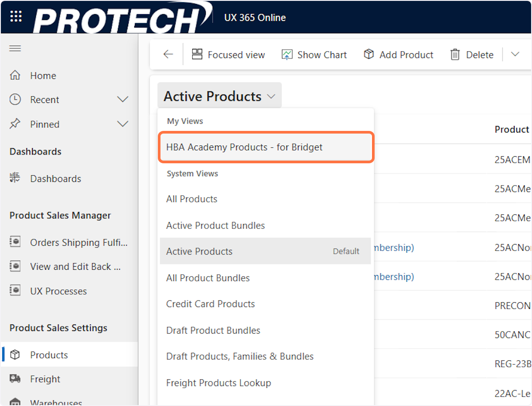Select HBA Academy Products - for Bridget view
Screen dimensions: 532x406
point(265,147)
